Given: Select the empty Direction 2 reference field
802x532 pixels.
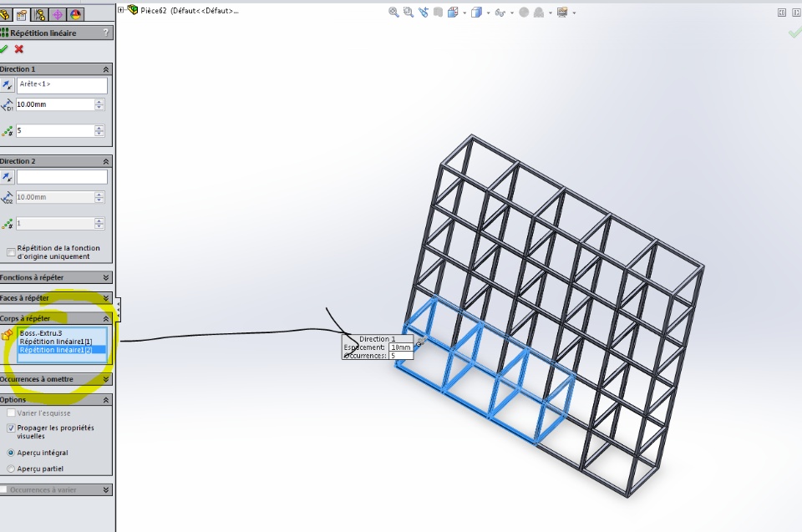Looking at the screenshot, I should [x=62, y=177].
